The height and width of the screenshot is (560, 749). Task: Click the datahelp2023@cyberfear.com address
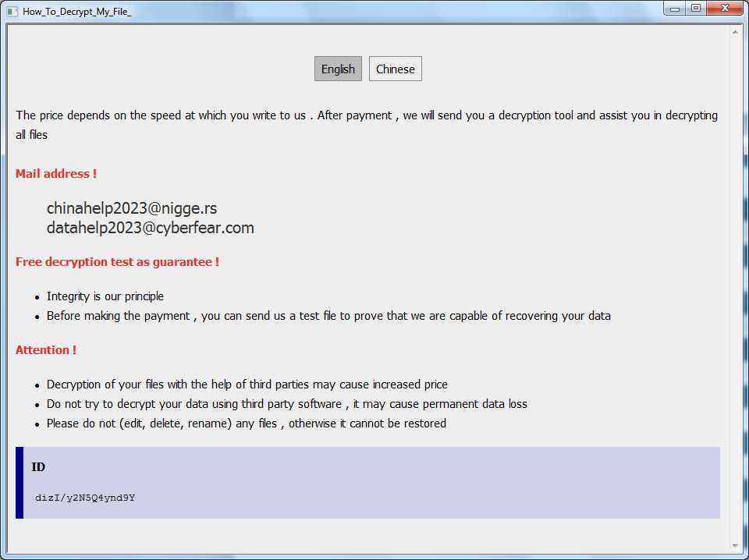pyautogui.click(x=151, y=228)
